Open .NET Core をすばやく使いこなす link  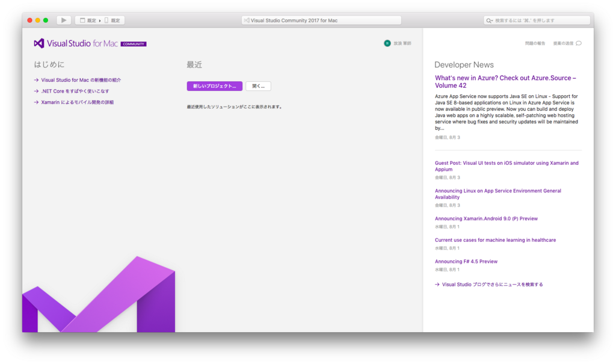[x=75, y=91]
